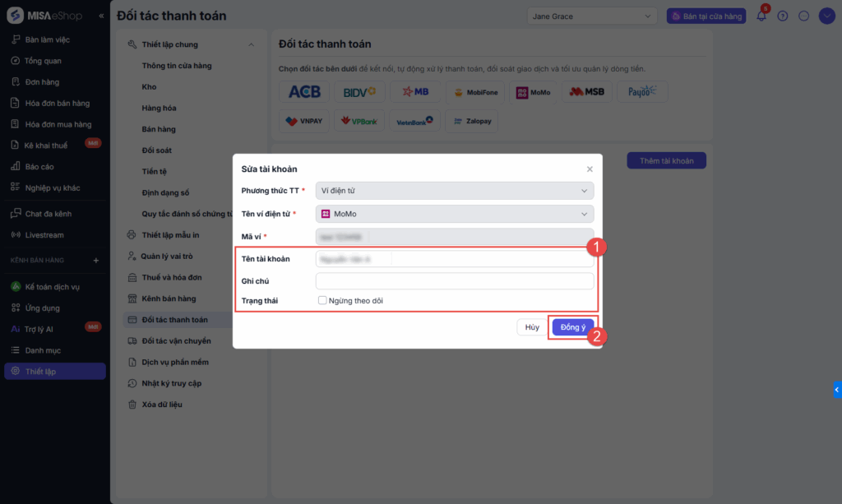Click the Hủy button
This screenshot has height=504, width=842.
click(x=532, y=327)
